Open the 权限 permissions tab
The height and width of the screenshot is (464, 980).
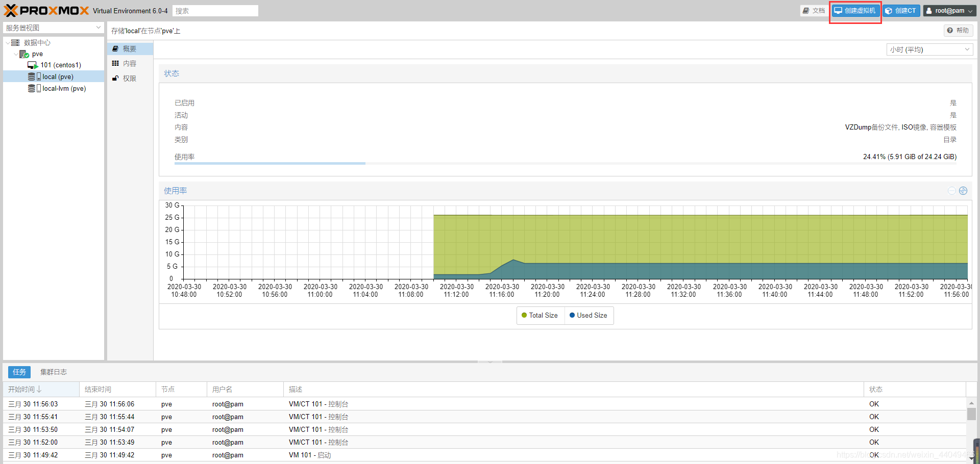tap(130, 78)
